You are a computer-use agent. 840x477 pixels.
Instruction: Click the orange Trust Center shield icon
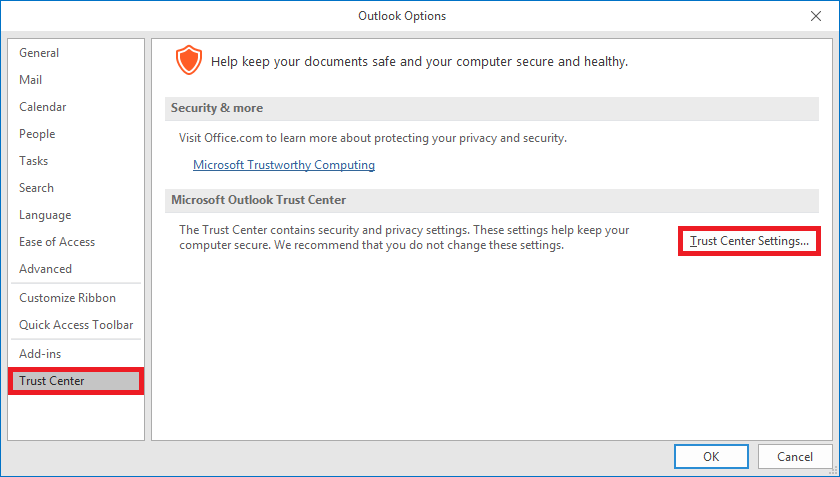point(188,61)
